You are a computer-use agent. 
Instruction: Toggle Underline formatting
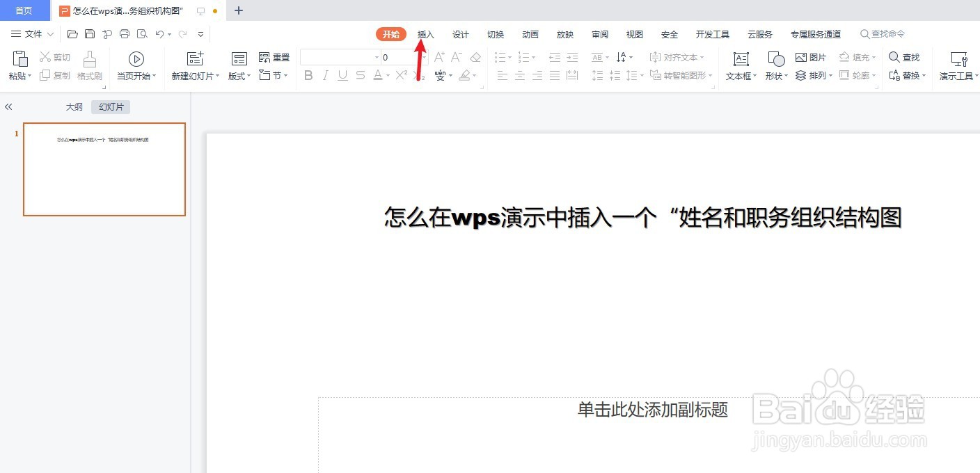pos(342,75)
